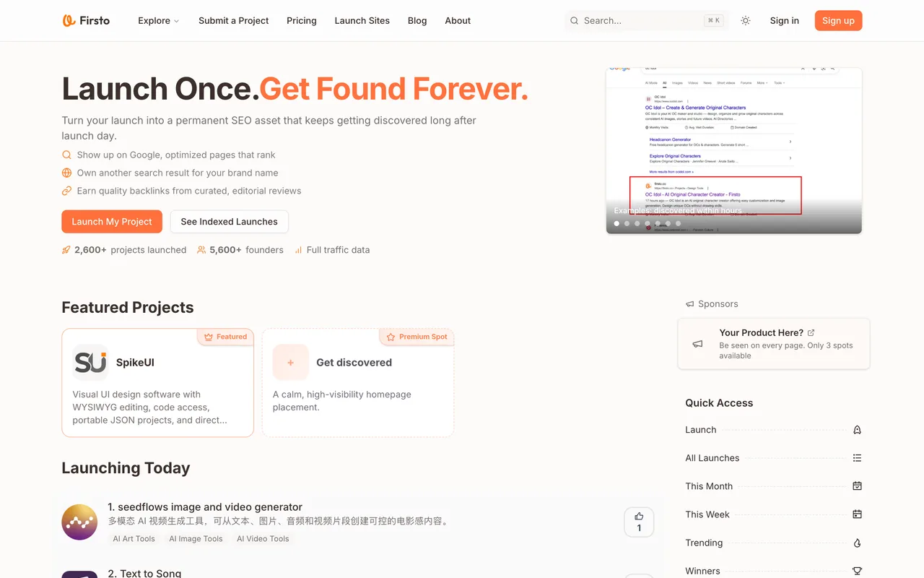
Task: Click the megaphone icon in sponsor card
Action: tap(697, 344)
